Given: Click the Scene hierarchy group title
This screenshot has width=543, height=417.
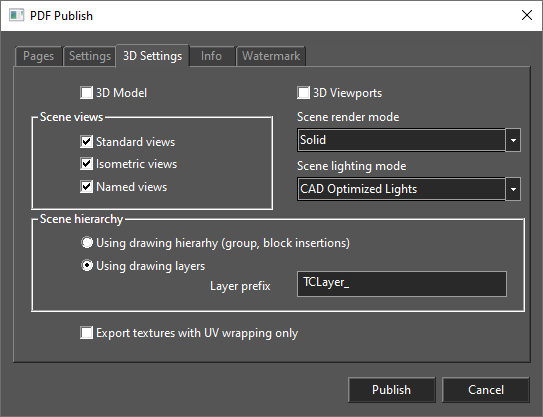Looking at the screenshot, I should [81, 219].
